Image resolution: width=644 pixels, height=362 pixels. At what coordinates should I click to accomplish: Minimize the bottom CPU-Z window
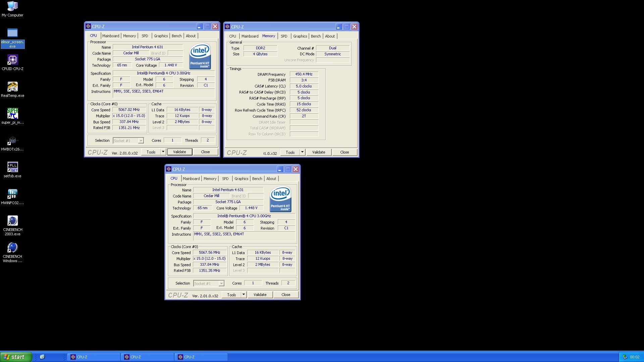tap(280, 169)
